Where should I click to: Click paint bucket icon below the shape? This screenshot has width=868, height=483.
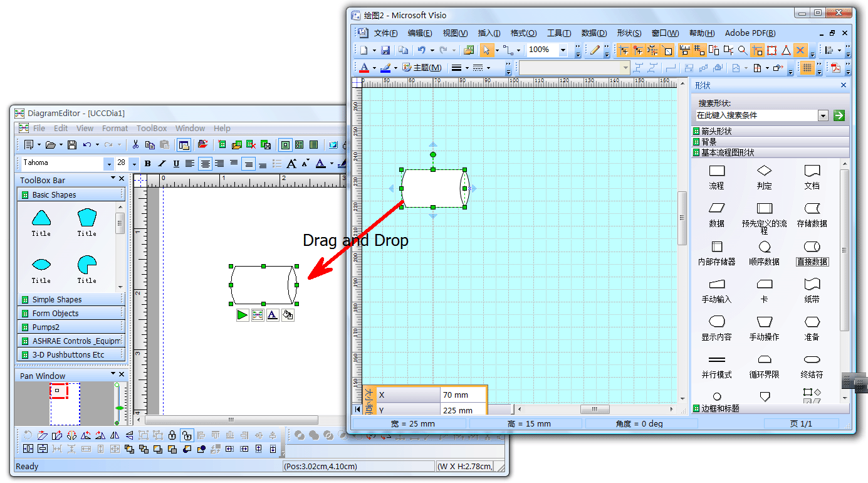(288, 315)
